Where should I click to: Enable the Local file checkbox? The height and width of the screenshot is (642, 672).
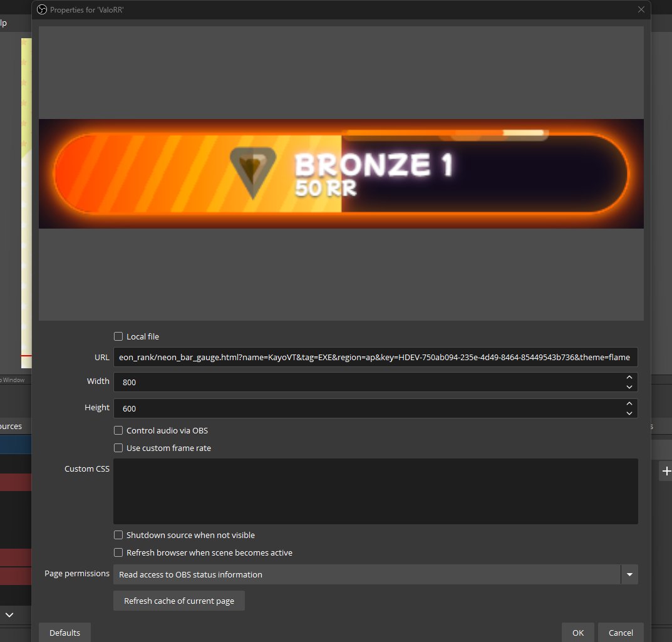(x=118, y=336)
